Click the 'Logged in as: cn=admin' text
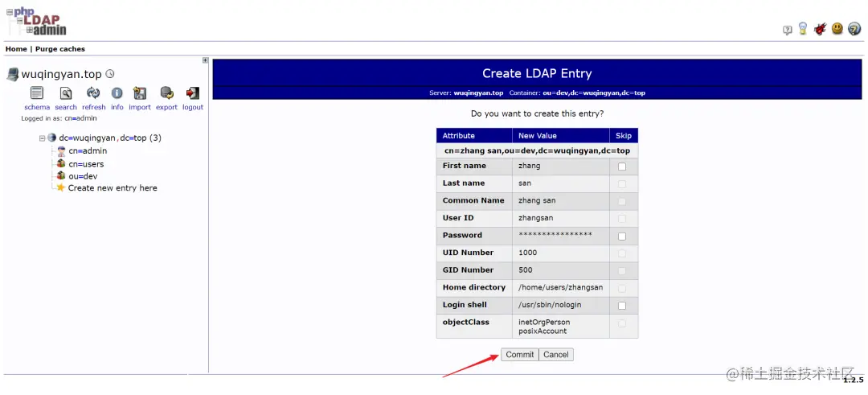 tap(59, 118)
